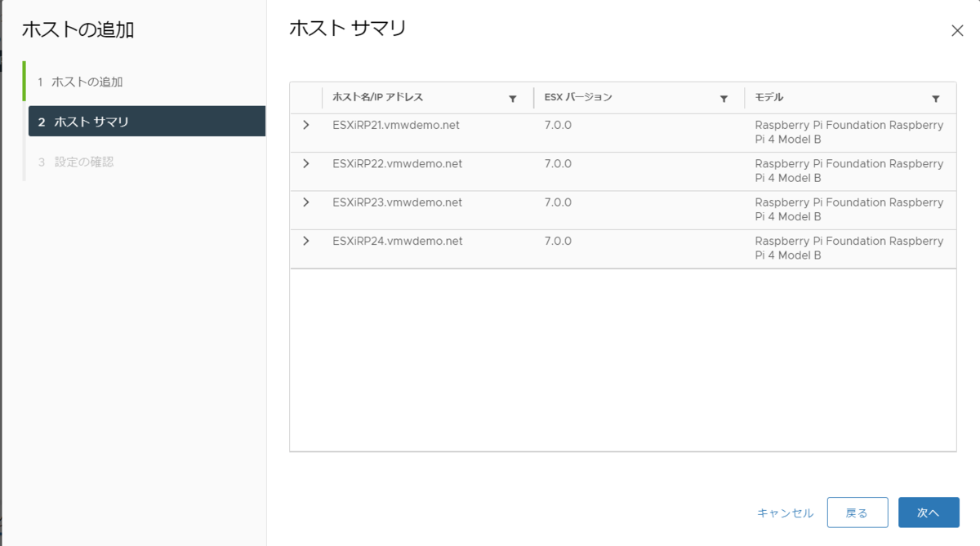Click 7.0.0 version for ESXiRP23

pos(558,202)
